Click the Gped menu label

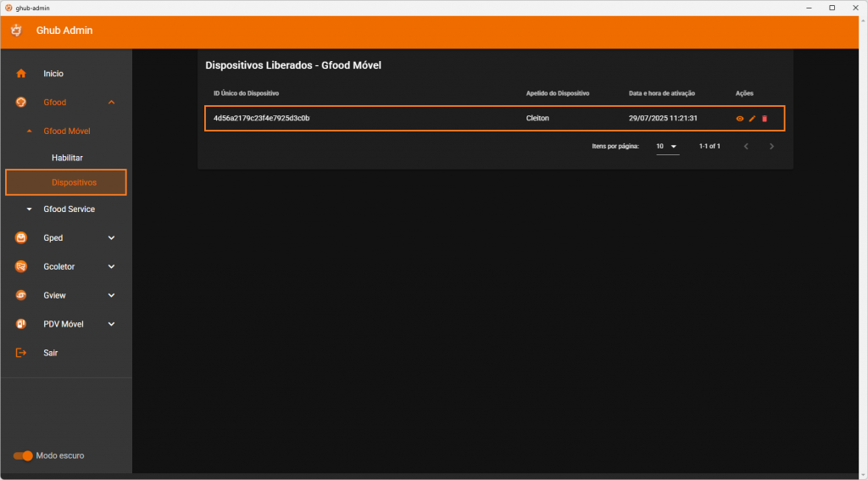coord(53,238)
